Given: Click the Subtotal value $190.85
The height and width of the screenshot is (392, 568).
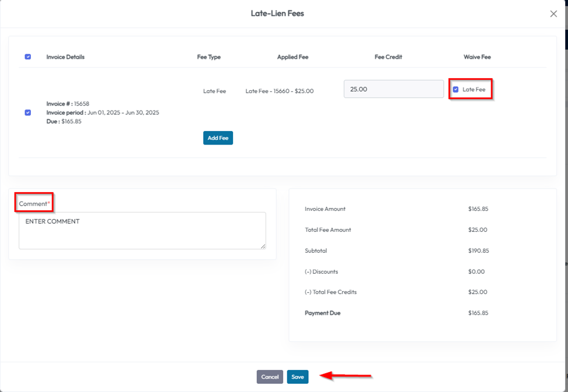Looking at the screenshot, I should (478, 250).
